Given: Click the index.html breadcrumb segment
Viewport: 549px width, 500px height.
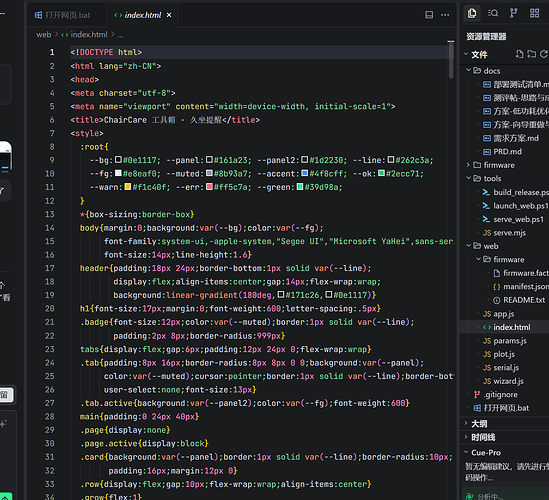Looking at the screenshot, I should point(89,35).
